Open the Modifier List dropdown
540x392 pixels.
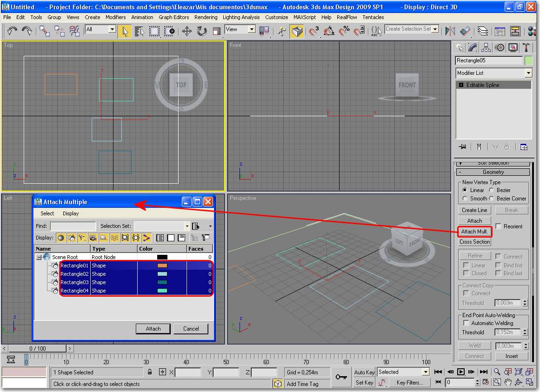(x=528, y=73)
